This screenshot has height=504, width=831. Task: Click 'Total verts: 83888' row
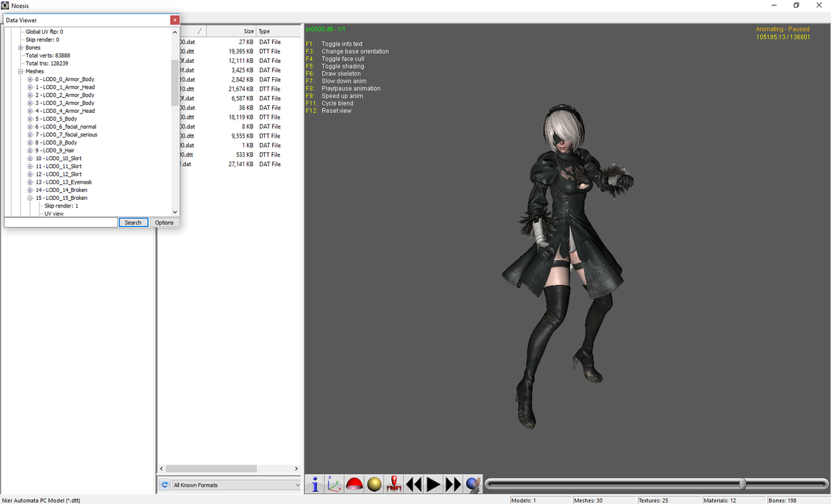tap(47, 56)
